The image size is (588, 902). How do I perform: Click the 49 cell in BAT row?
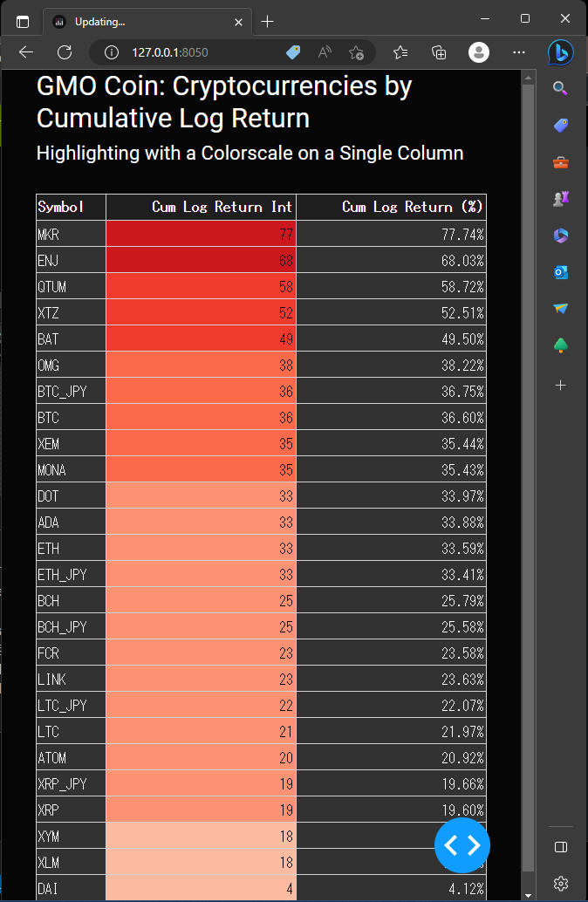pos(201,338)
